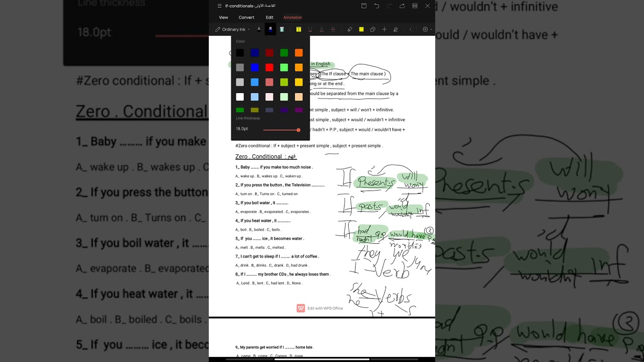
Task: Click the 'Edit with WPS Office' label
Action: coord(325,308)
